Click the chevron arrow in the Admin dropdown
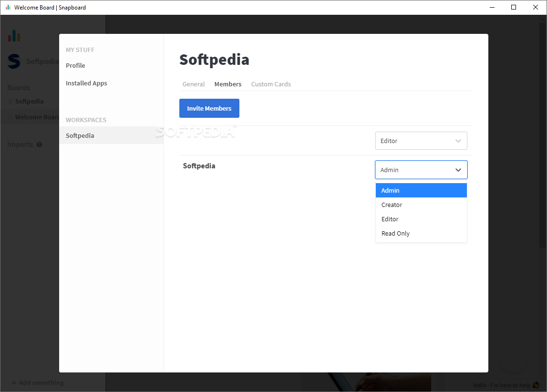Screen dimensions: 547x392 [458, 170]
